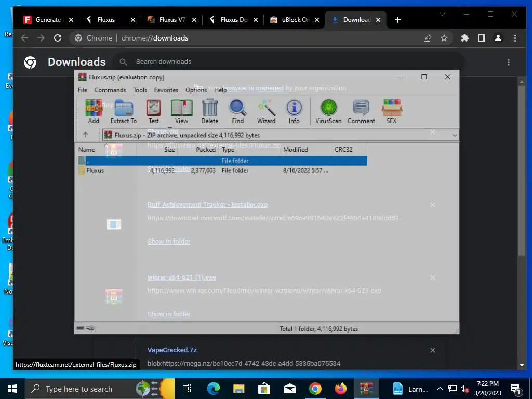This screenshot has height=399, width=532.
Task: Click the Extract To toolbar icon
Action: pyautogui.click(x=124, y=112)
